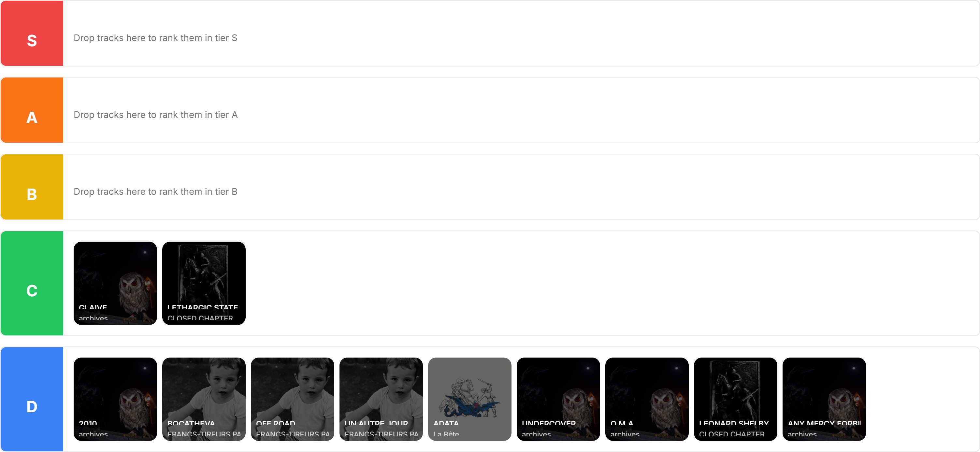Select the O.M.A archives track card
The image size is (980, 452).
(647, 399)
